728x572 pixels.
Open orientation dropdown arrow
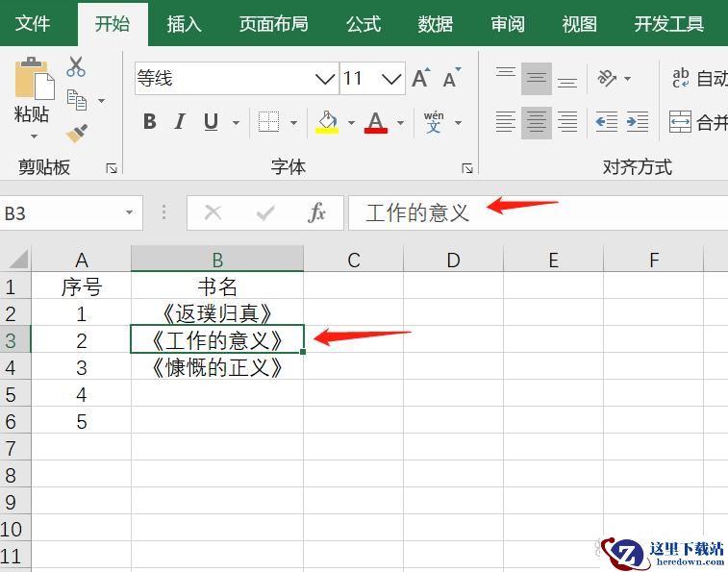628,79
